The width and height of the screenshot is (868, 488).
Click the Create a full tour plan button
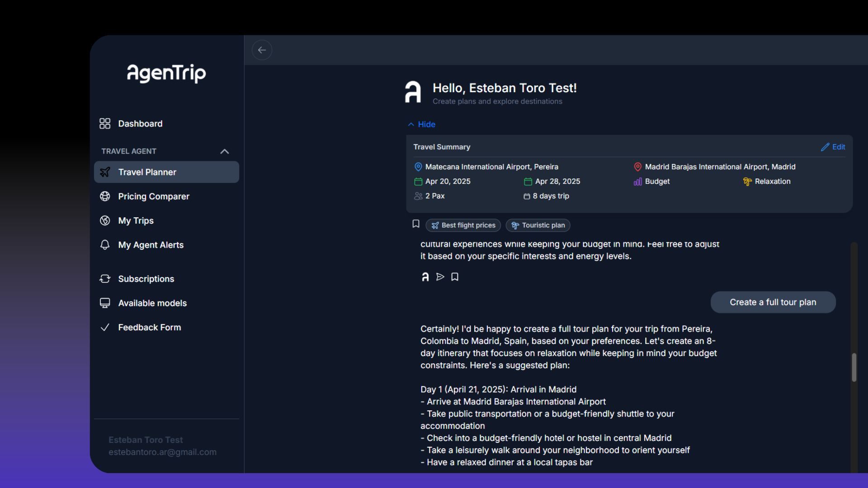pyautogui.click(x=773, y=302)
